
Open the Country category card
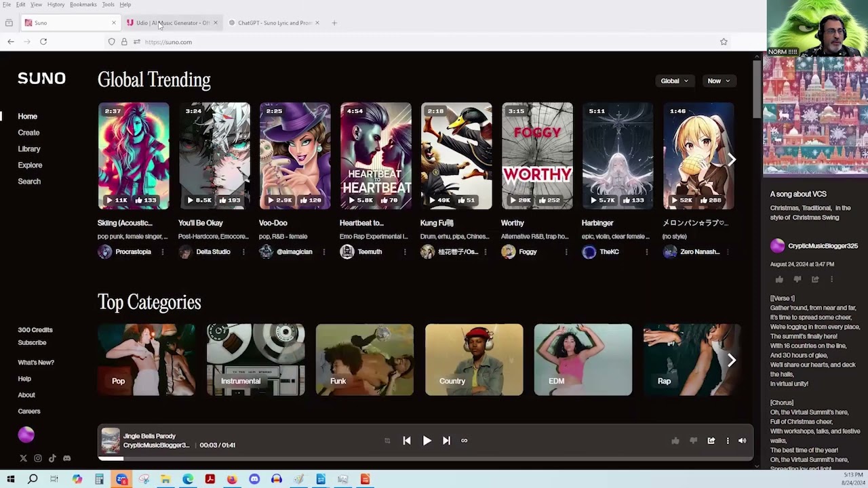(x=474, y=360)
